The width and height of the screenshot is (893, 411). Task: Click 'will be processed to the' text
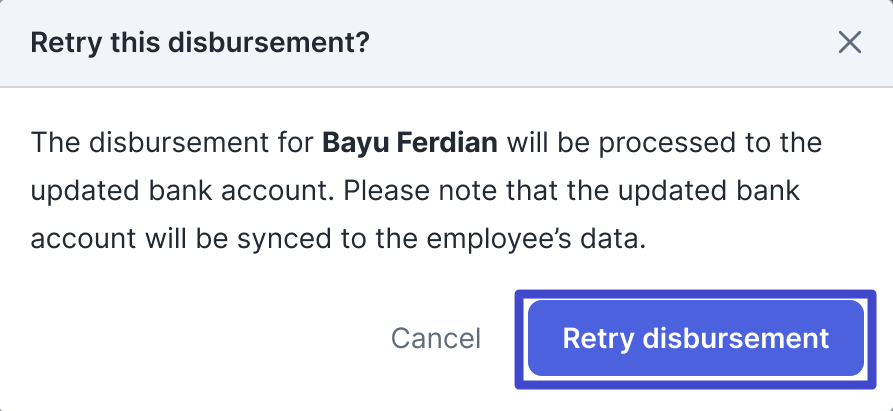click(x=664, y=142)
